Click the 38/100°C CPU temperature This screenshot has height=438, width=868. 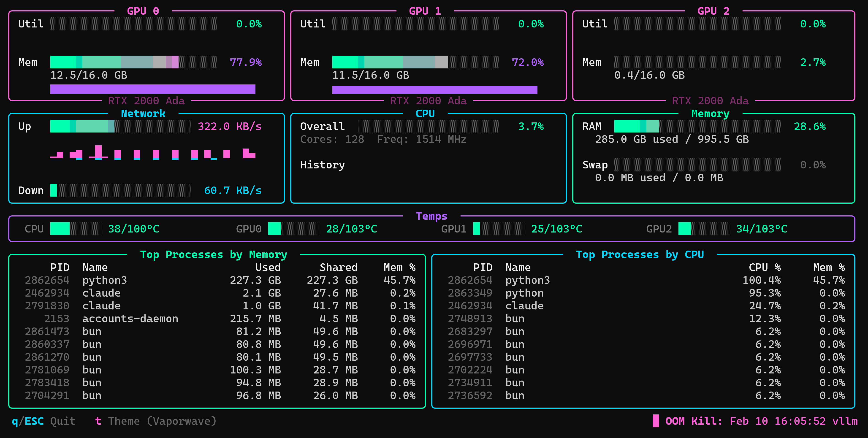[x=133, y=229]
